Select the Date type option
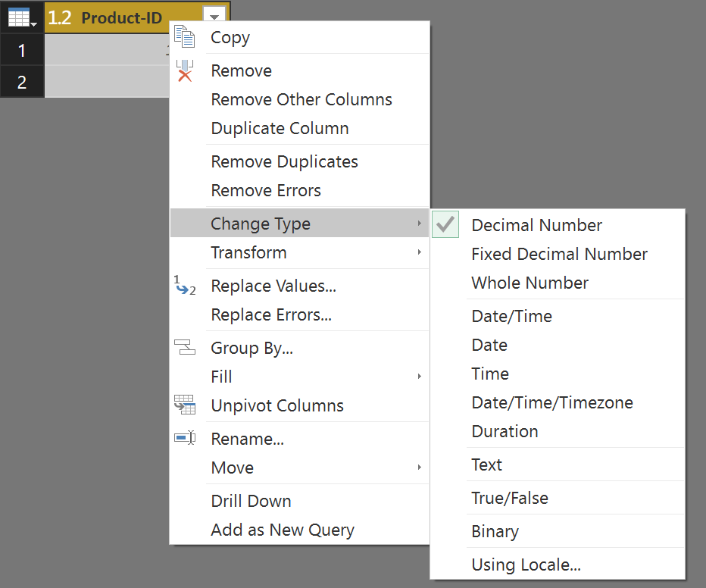This screenshot has height=588, width=706. point(558,345)
